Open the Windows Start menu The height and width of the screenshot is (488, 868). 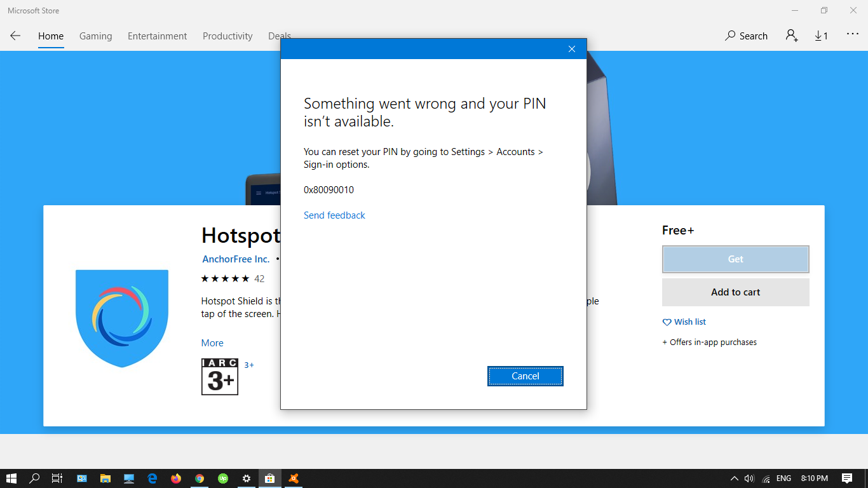(x=11, y=478)
